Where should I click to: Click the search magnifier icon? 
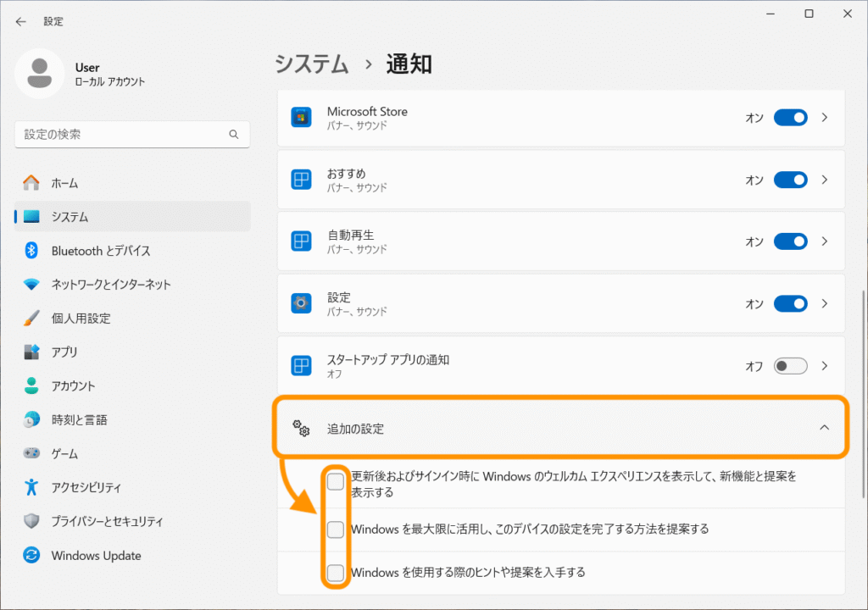tap(234, 135)
